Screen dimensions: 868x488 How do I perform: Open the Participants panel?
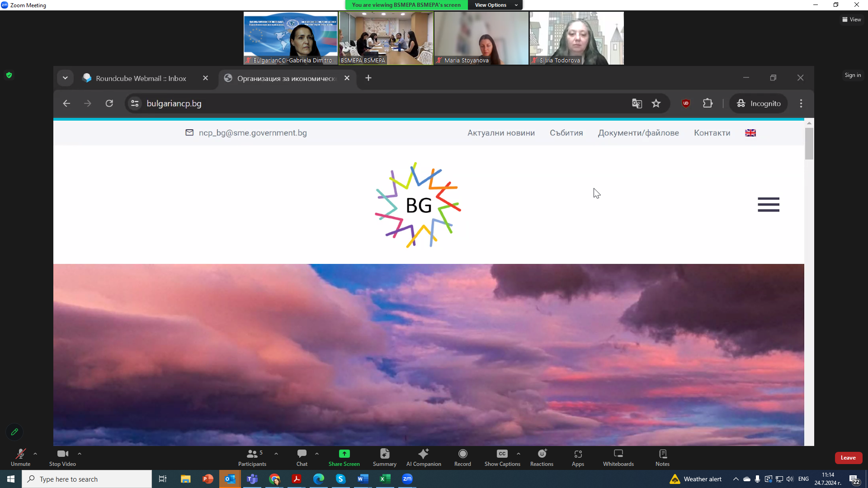point(252,457)
